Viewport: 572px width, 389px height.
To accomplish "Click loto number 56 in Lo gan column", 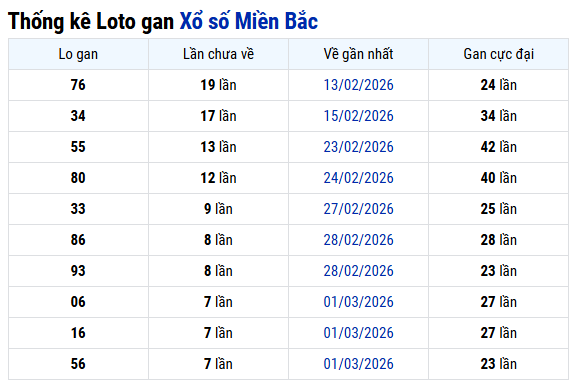I will [x=78, y=364].
